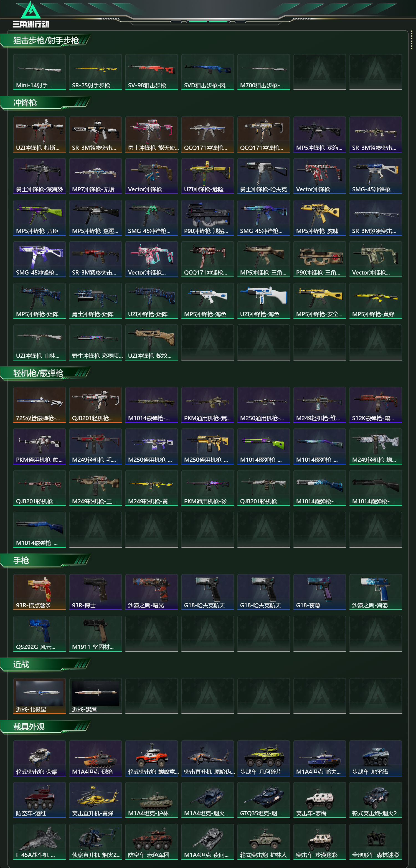The image size is (416, 868).
Task: Choose the 沙漠之鹰-海浪 pistol skin
Action: [376, 592]
